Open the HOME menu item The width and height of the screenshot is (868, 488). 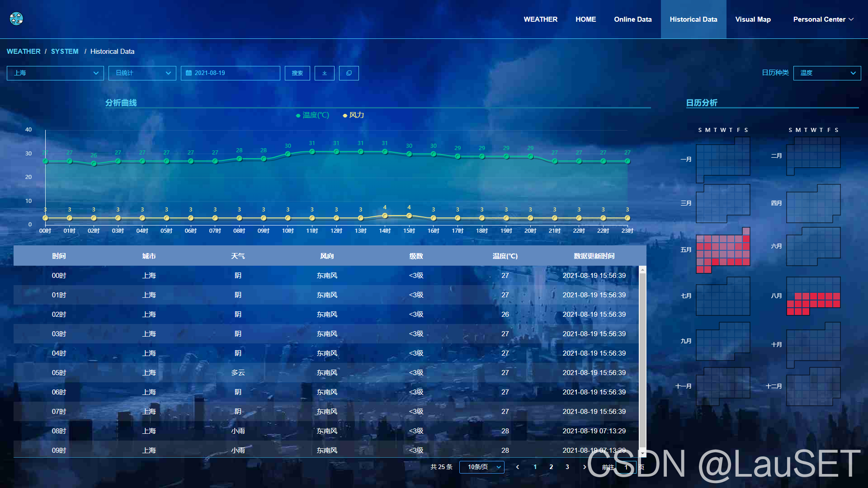coord(585,19)
